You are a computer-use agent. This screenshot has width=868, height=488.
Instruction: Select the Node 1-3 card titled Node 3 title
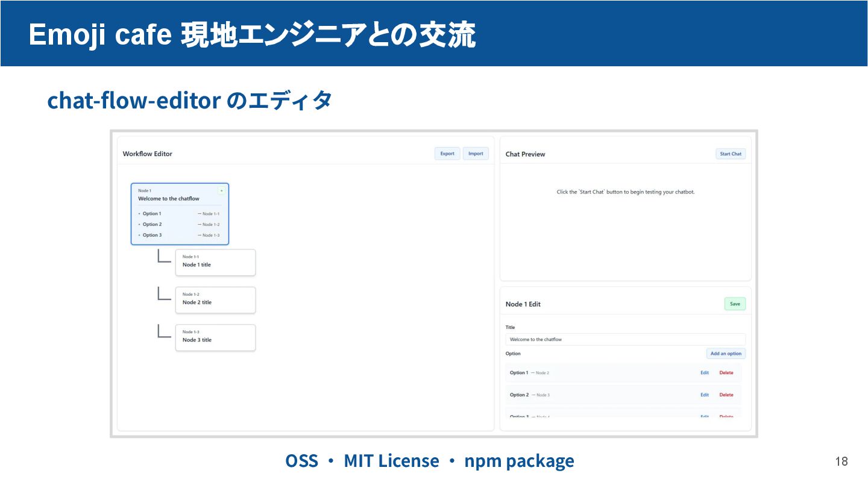[215, 337]
